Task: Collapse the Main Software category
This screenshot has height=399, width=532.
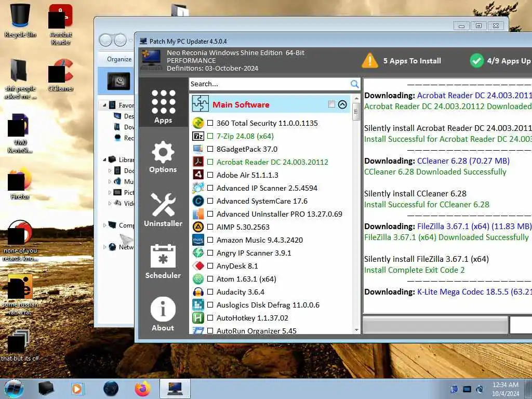Action: coord(342,104)
